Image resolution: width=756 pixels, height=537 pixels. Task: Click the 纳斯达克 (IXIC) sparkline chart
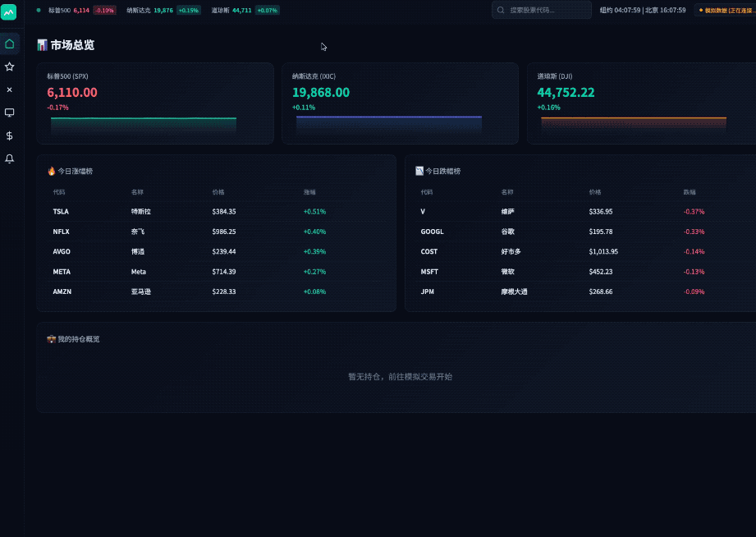tap(388, 124)
